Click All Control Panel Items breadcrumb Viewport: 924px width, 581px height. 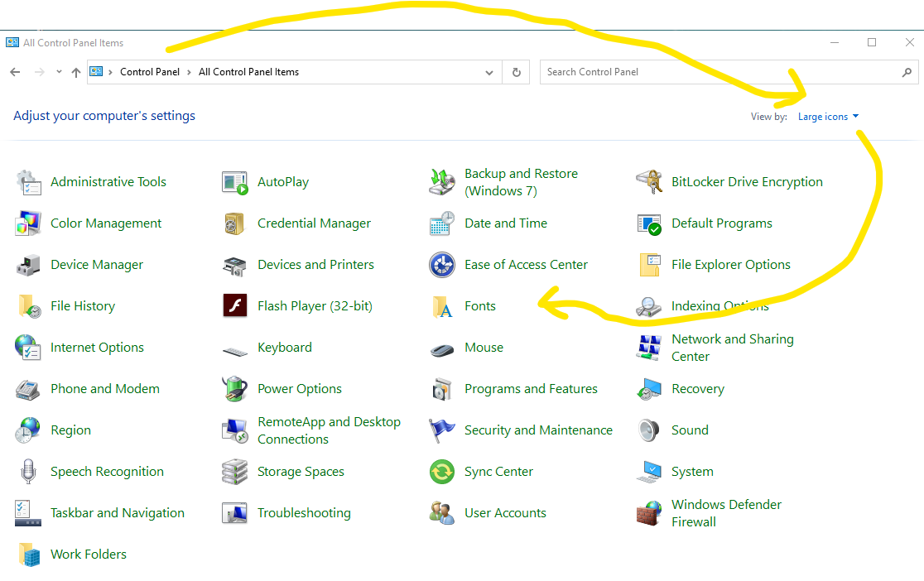[248, 72]
